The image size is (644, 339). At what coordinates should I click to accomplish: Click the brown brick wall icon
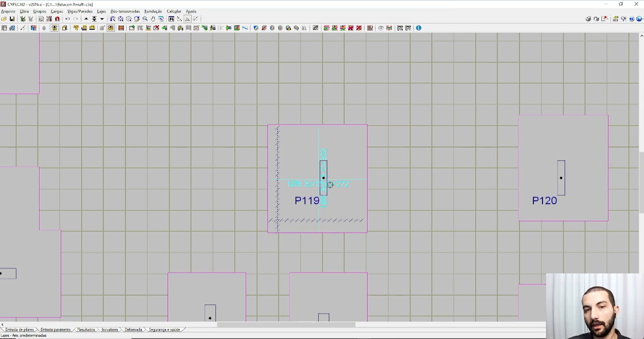(121, 28)
